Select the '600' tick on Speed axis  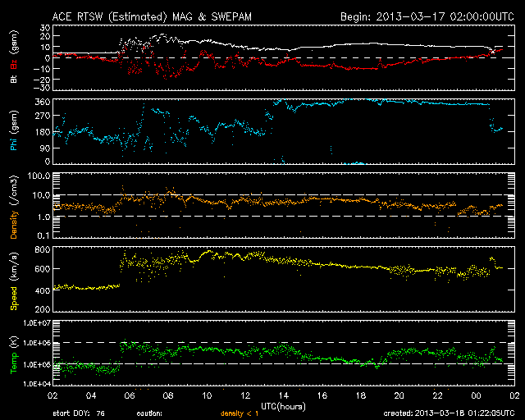click(43, 269)
